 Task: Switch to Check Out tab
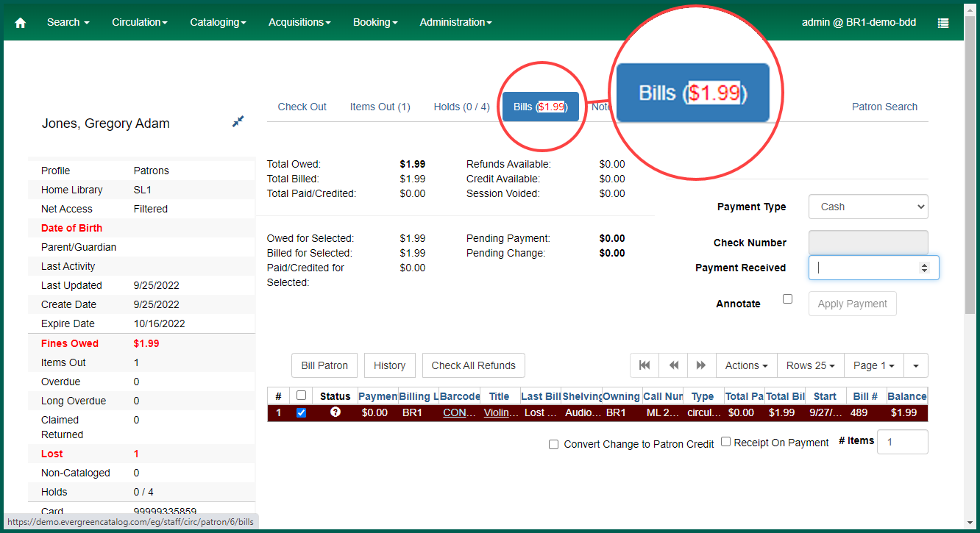(x=302, y=107)
